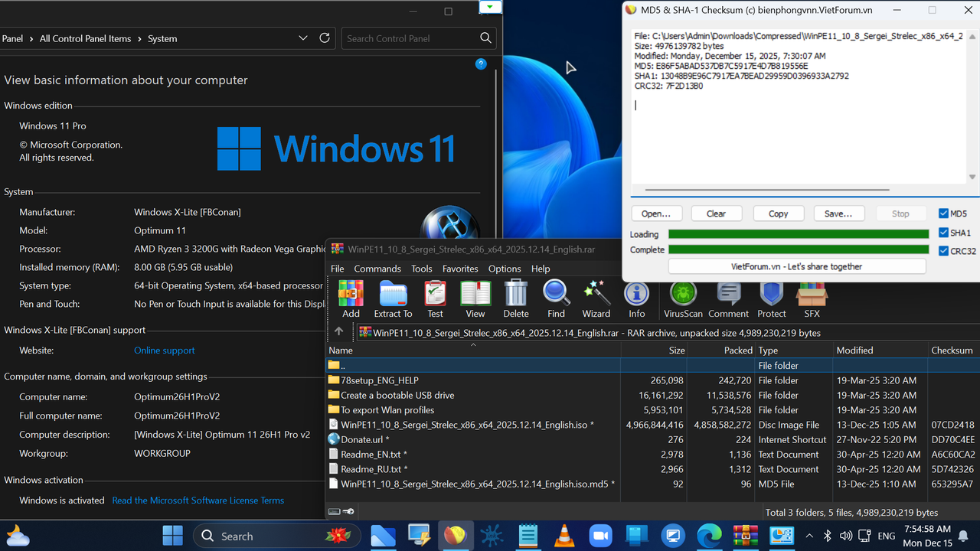Click the View icon in WinRAR toolbar
This screenshot has height=551, width=980.
[x=475, y=298]
